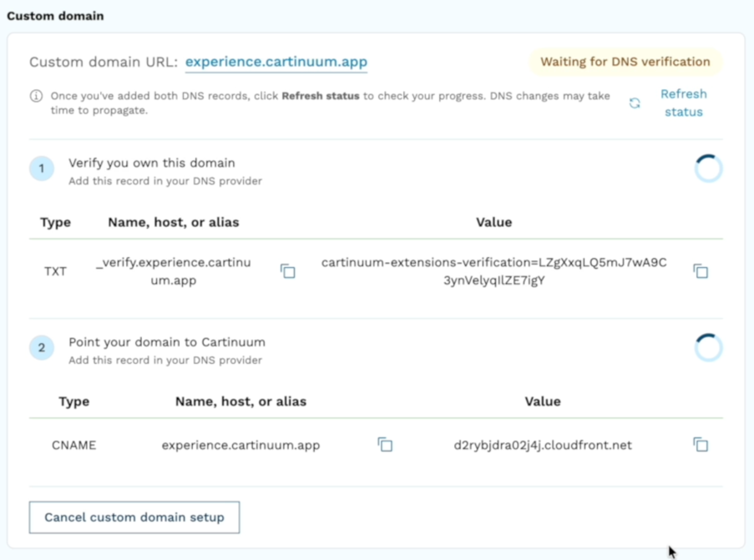Click the refresh arrows icon
This screenshot has width=754, height=560.
click(x=635, y=103)
